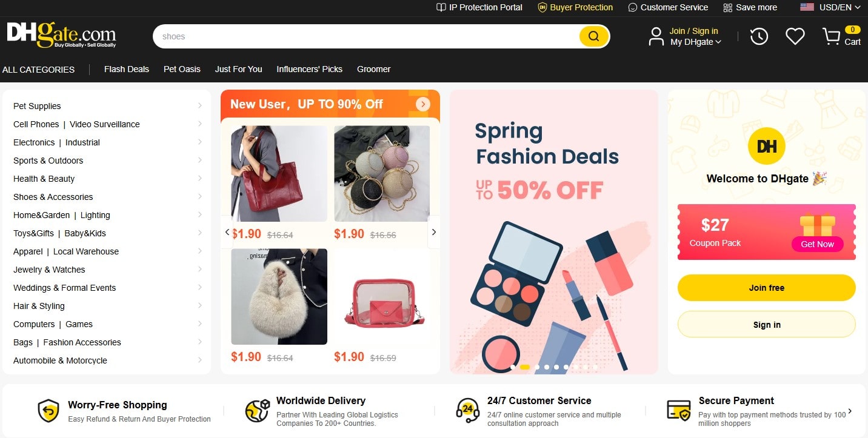Open the shopping cart icon
The height and width of the screenshot is (438, 868).
(x=831, y=36)
